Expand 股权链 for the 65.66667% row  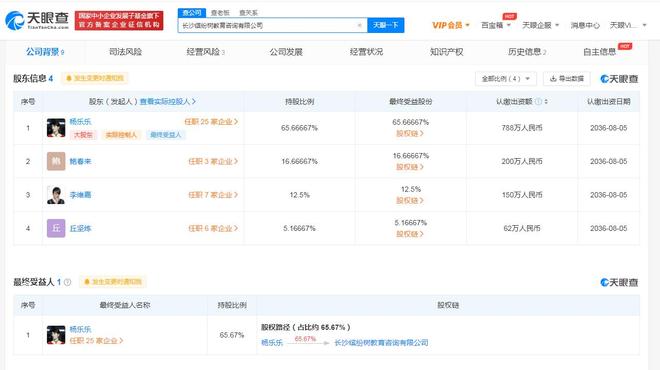point(410,133)
